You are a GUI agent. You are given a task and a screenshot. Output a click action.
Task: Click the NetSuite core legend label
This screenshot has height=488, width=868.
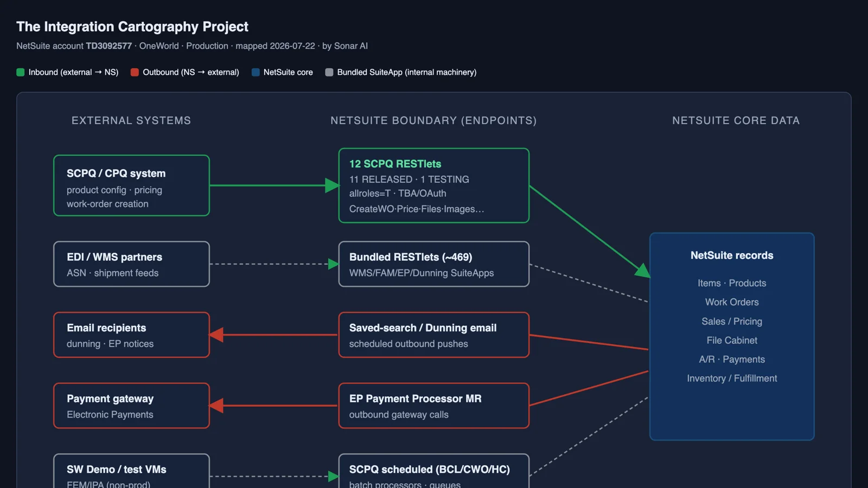point(288,72)
